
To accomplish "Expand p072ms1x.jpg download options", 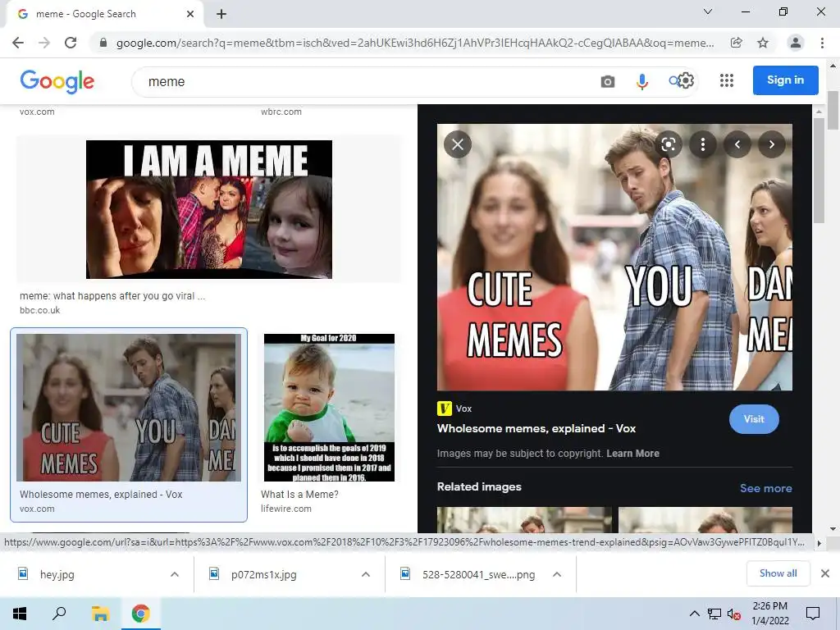I will tap(366, 574).
